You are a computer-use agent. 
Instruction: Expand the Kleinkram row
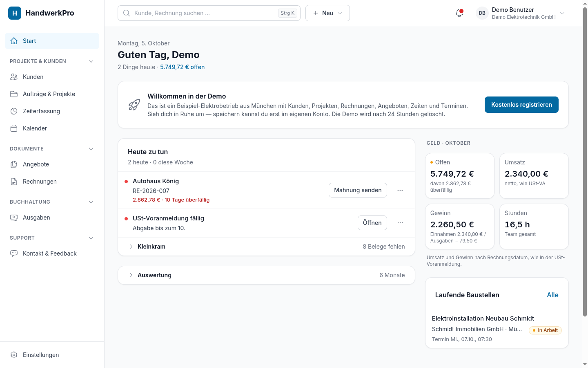(x=266, y=247)
